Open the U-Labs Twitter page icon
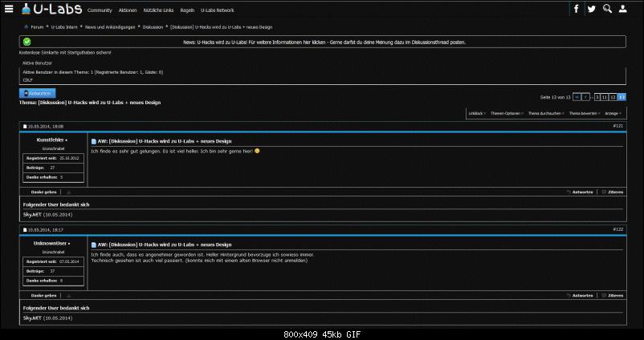The height and width of the screenshot is (340, 644). 592,9
